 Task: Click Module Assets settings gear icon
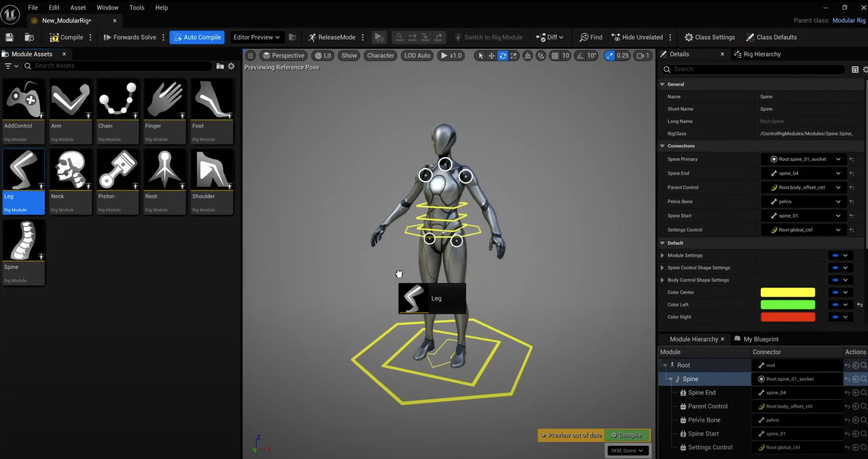pos(231,66)
